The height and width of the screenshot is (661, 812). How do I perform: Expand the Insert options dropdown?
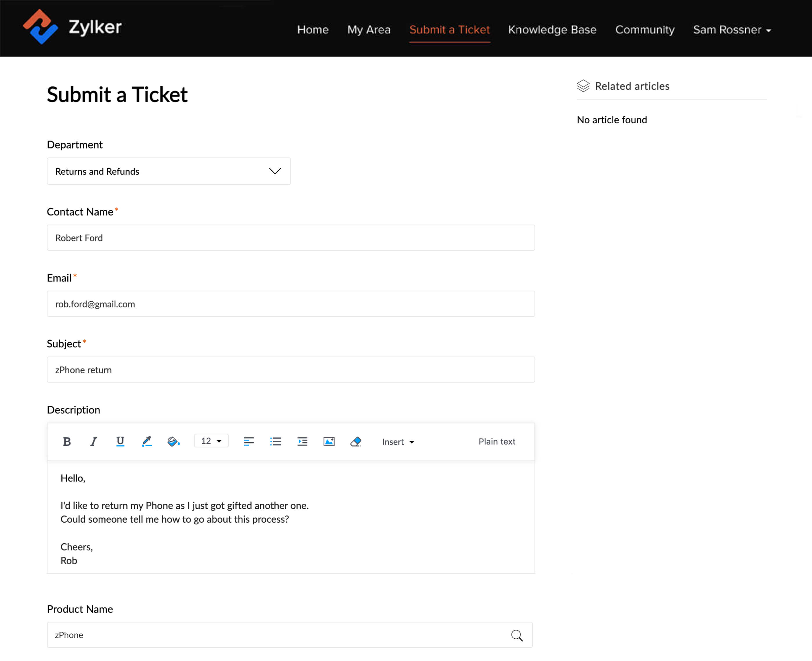[398, 442]
